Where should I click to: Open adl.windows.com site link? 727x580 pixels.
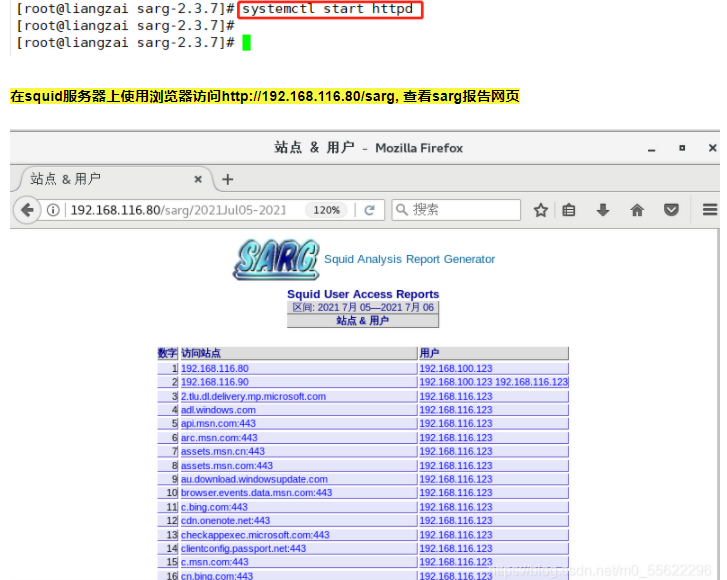point(218,410)
